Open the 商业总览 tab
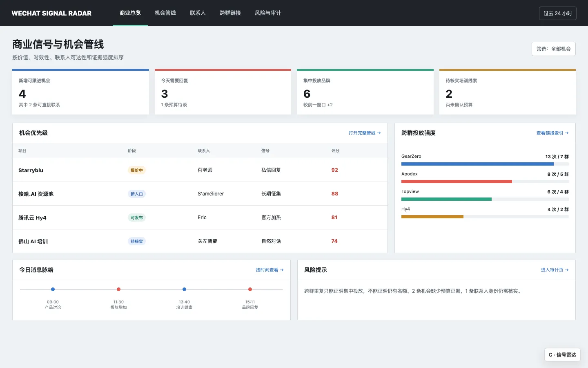Screen dimensions: 588x368 [x=130, y=13]
